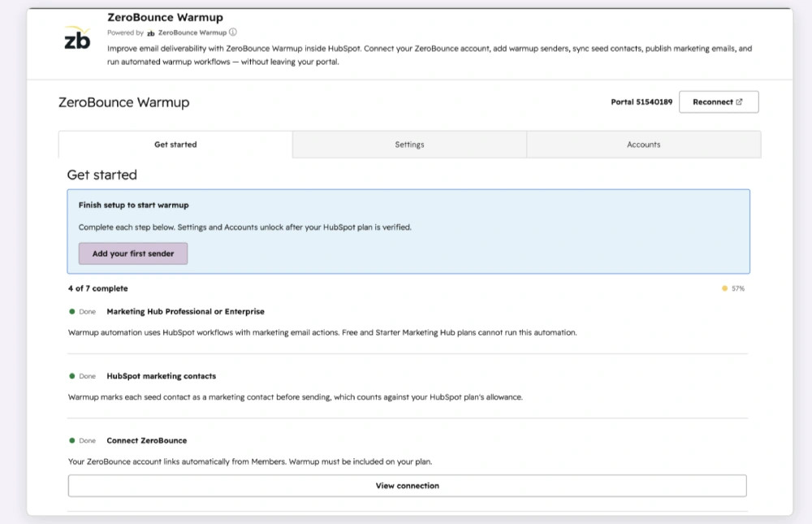Select HubSpot marketing contacts step title
The width and height of the screenshot is (812, 524).
point(161,376)
